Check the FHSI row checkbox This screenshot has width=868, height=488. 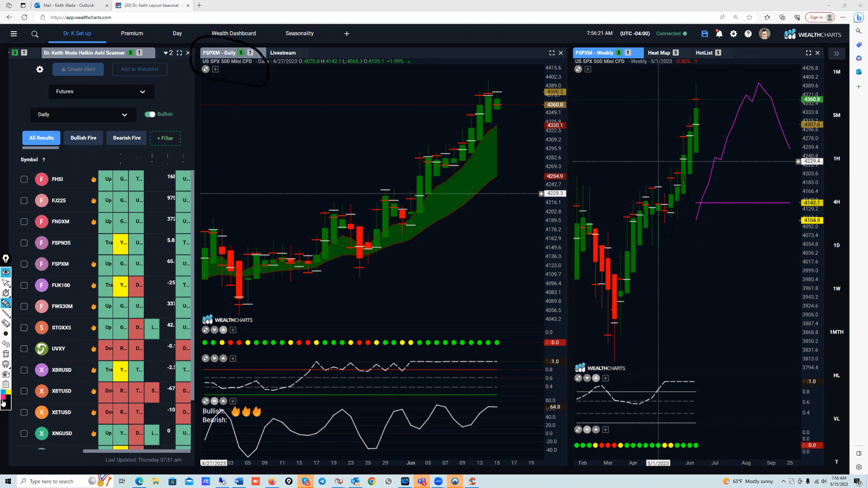click(24, 179)
